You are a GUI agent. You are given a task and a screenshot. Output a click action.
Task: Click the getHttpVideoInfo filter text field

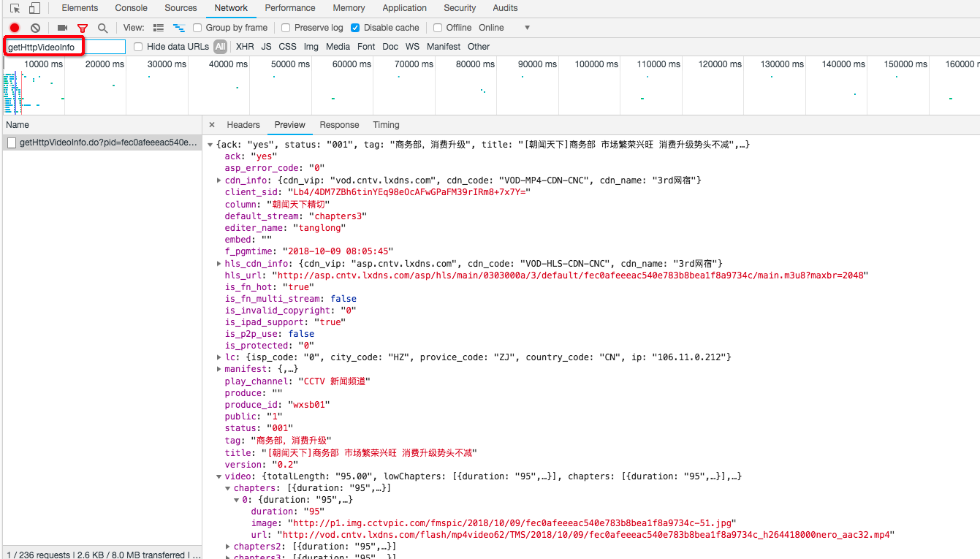66,47
